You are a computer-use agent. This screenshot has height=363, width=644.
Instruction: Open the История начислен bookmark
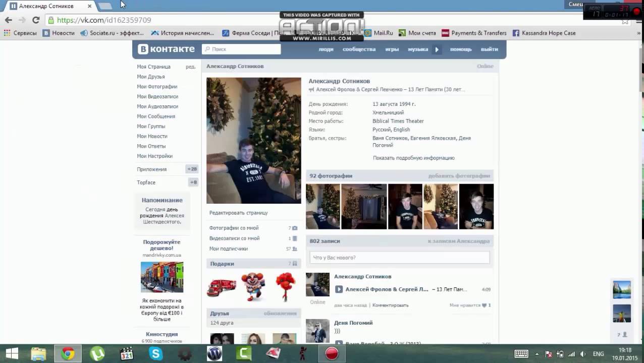[x=183, y=33]
